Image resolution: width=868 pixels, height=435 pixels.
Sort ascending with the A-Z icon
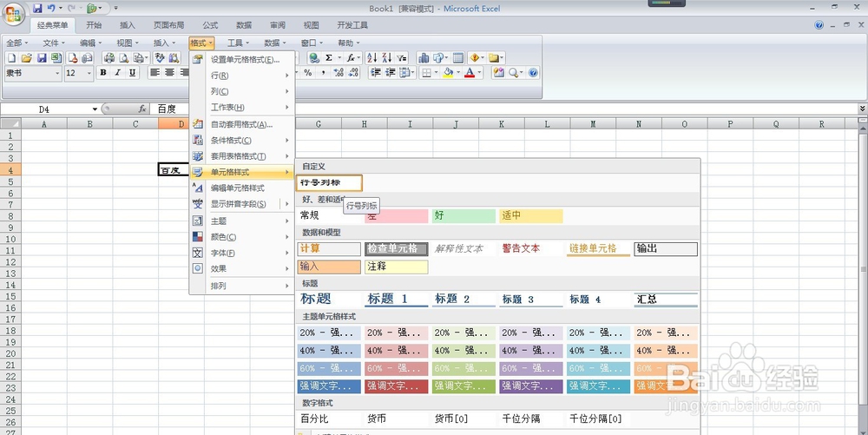click(372, 57)
